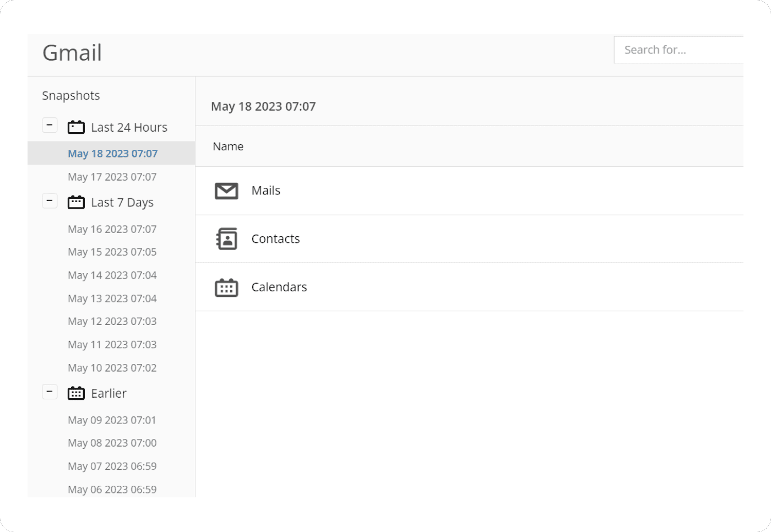The height and width of the screenshot is (532, 771).
Task: Click the Last 7 Days calendar icon
Action: [76, 203]
